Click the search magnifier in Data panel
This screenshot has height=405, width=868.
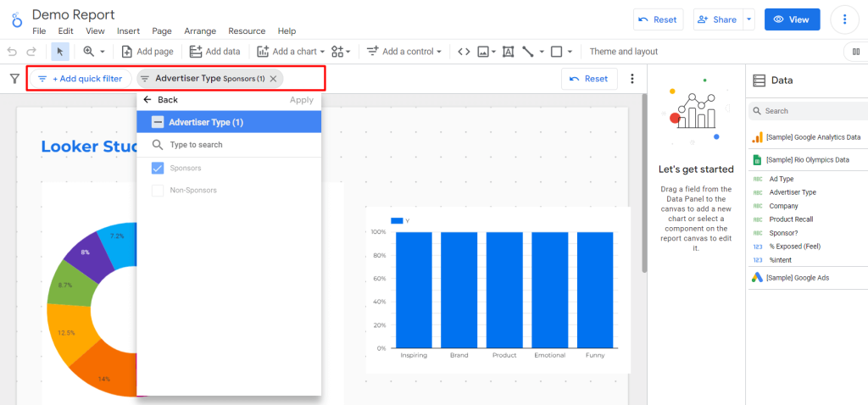click(x=757, y=111)
